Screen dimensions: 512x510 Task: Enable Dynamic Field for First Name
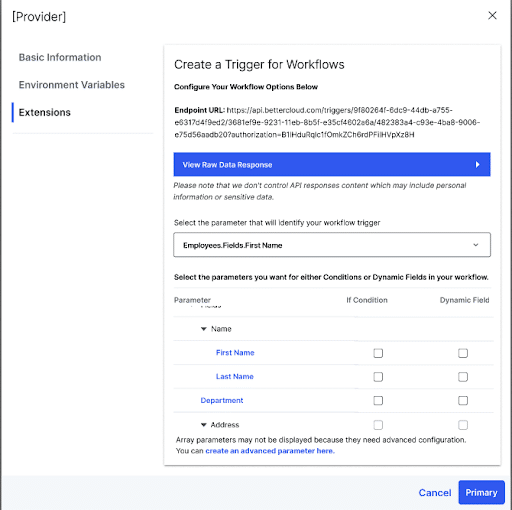tap(463, 353)
